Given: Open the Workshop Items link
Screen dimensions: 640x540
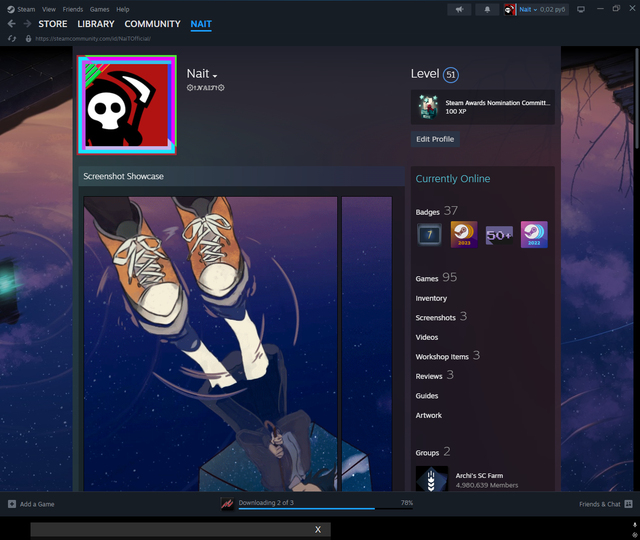Looking at the screenshot, I should [442, 357].
